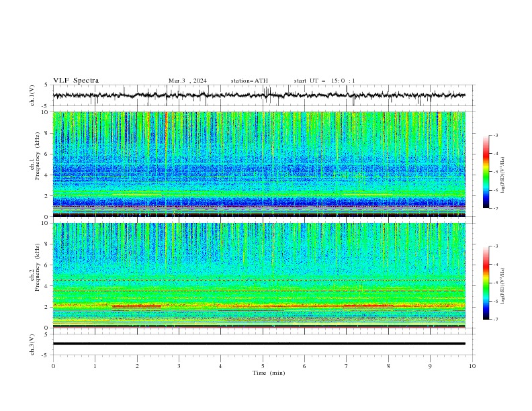The width and height of the screenshot is (532, 411).
Task: Click the "8" tick on the time axis
Action: click(x=388, y=366)
